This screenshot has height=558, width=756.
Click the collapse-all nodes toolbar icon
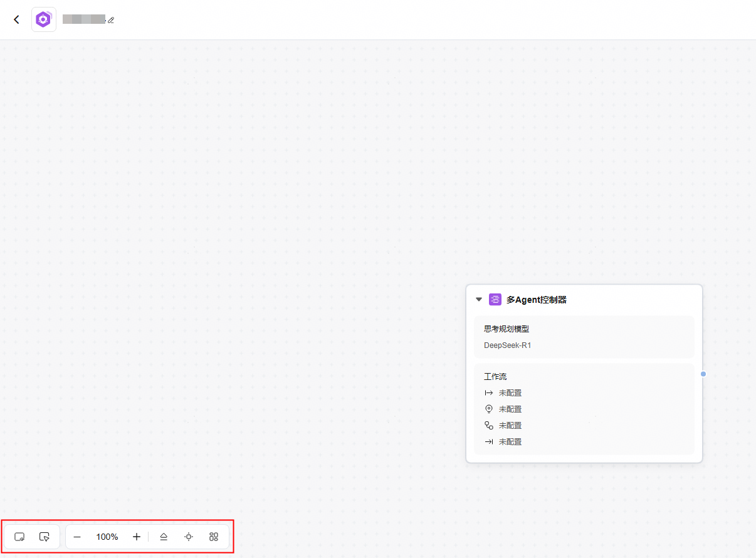click(x=164, y=537)
